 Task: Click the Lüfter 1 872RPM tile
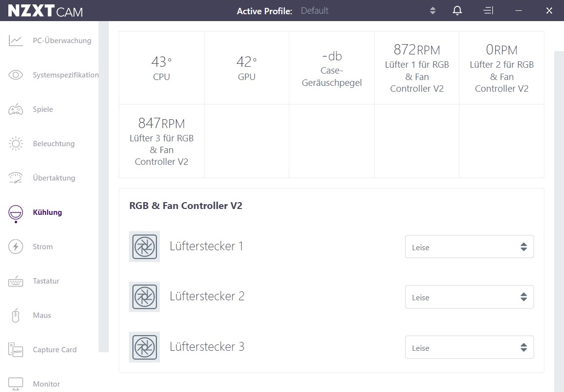417,68
